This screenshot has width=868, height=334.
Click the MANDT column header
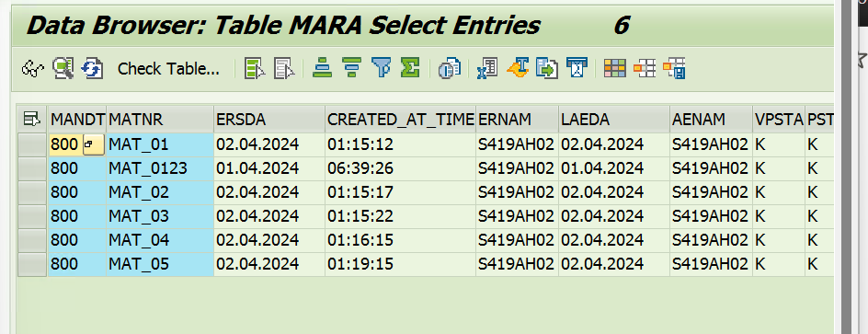tap(77, 119)
